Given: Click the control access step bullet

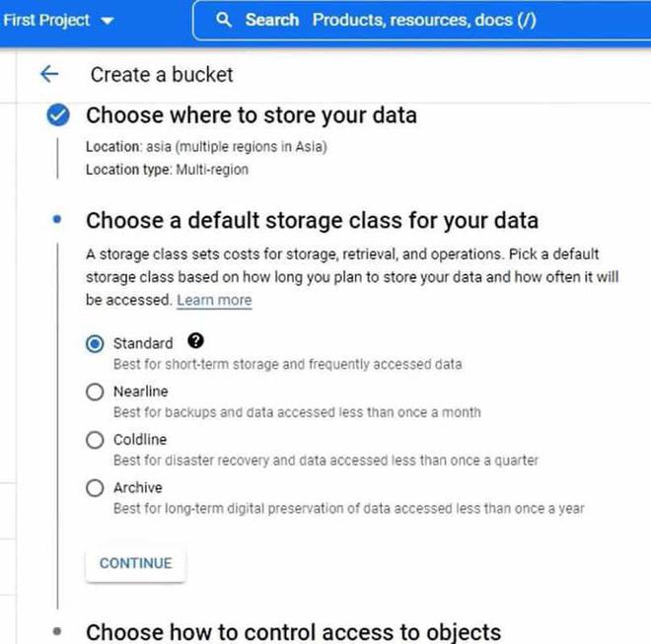Looking at the screenshot, I should click(x=58, y=630).
